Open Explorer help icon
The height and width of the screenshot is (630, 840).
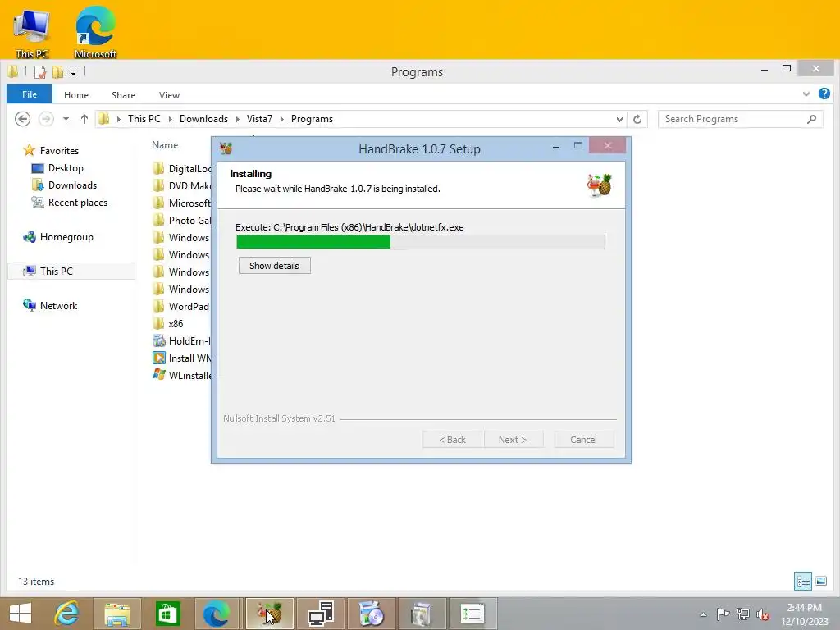[x=824, y=94]
